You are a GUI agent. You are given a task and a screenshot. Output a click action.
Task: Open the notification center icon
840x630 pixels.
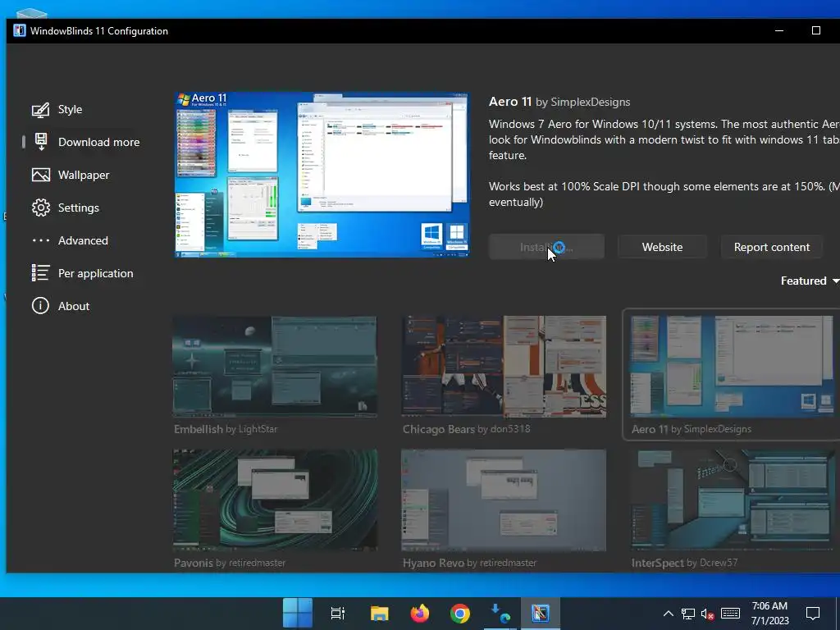(x=813, y=614)
